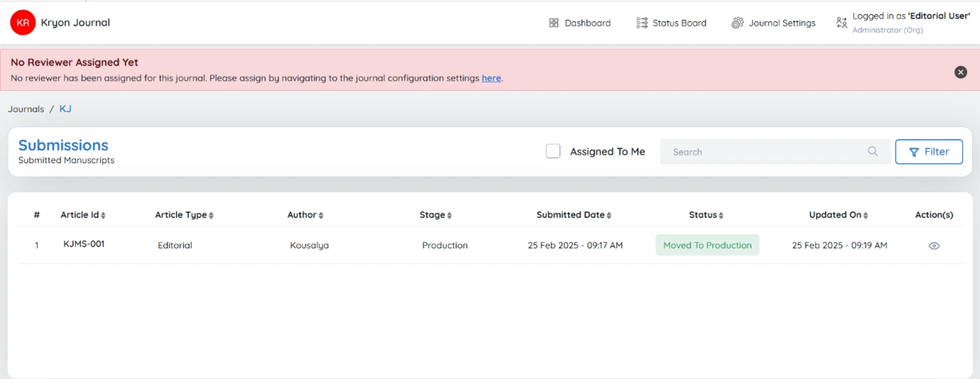Open the Dashboard grid icon
Image resolution: width=980 pixels, height=379 pixels.
[x=554, y=23]
